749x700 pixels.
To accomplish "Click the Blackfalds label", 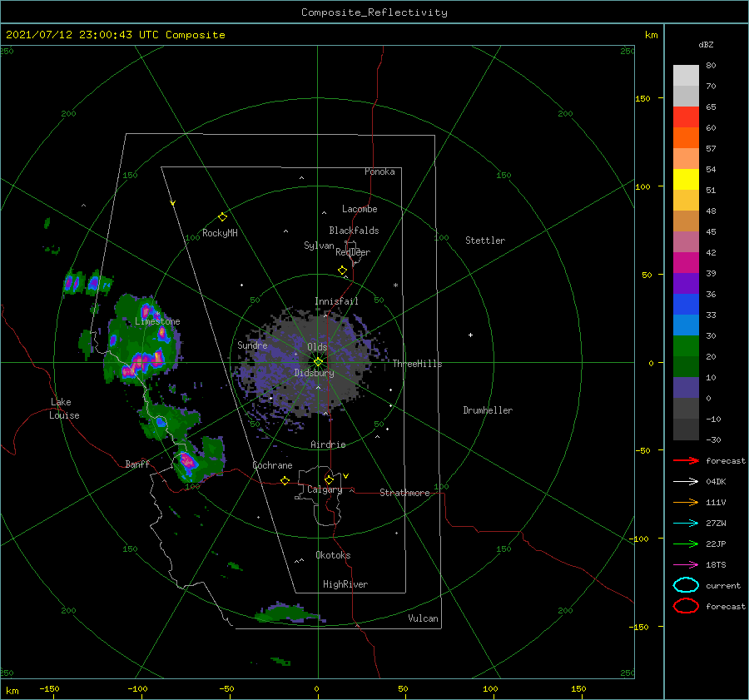I will click(354, 231).
